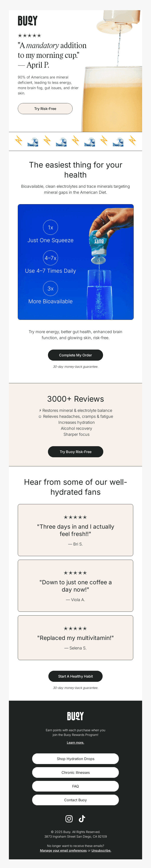Open the TikTok icon in footer
Image resolution: width=151 pixels, height=868 pixels.
pos(82,819)
